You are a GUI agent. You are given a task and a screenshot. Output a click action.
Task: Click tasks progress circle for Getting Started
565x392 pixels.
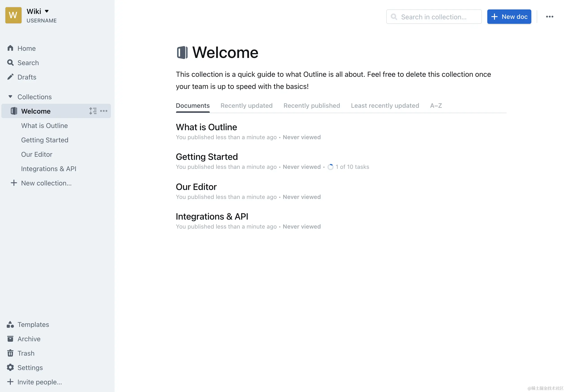(330, 167)
